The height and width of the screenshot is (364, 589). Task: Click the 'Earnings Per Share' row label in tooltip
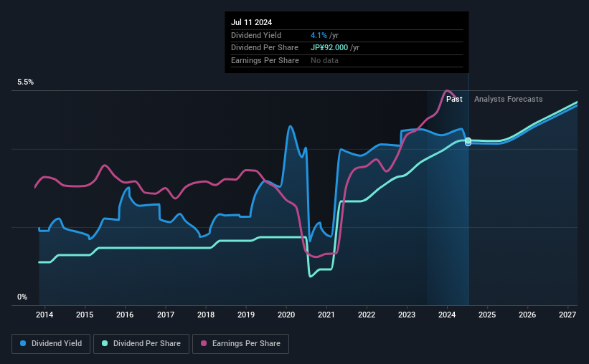pos(265,60)
